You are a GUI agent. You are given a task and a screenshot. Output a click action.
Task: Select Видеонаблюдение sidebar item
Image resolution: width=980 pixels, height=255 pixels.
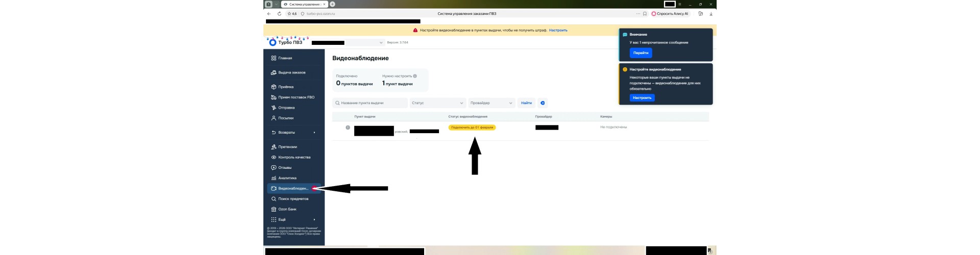coord(293,188)
